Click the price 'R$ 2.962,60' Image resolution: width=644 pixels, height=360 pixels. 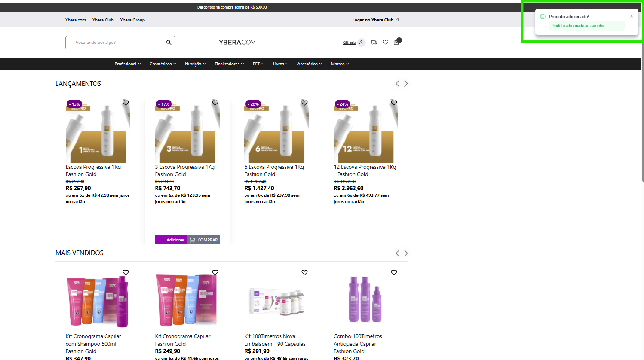[x=349, y=188]
